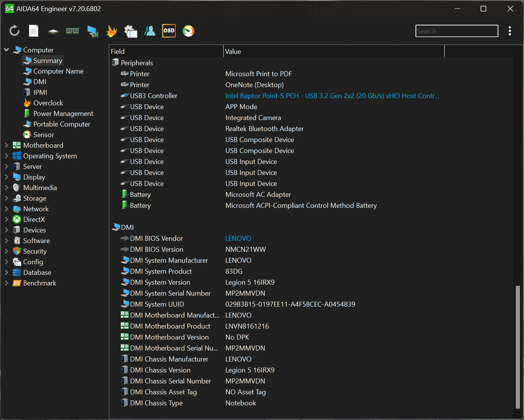The height and width of the screenshot is (420, 524).
Task: Click the Field column header
Action: coord(166,51)
